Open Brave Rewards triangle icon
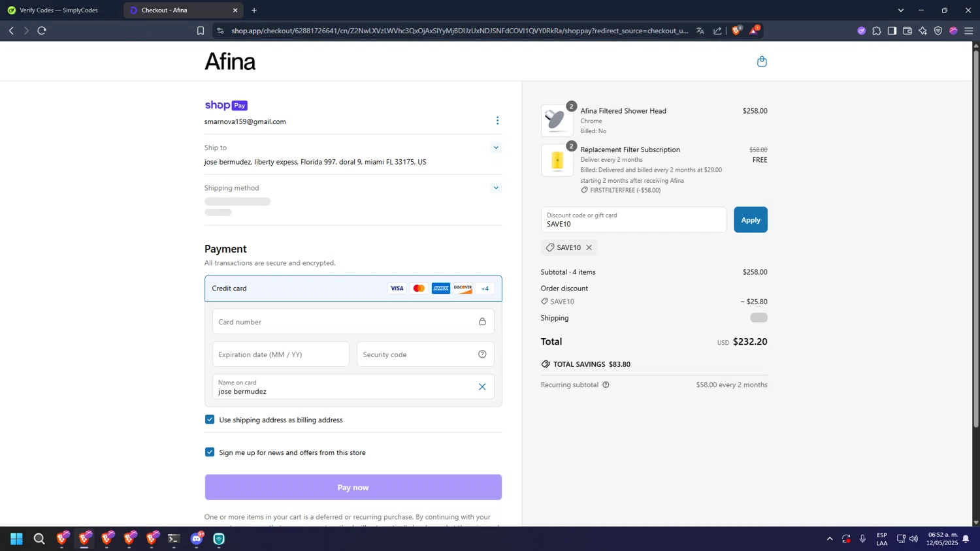Image resolution: width=980 pixels, height=551 pixels. click(754, 30)
